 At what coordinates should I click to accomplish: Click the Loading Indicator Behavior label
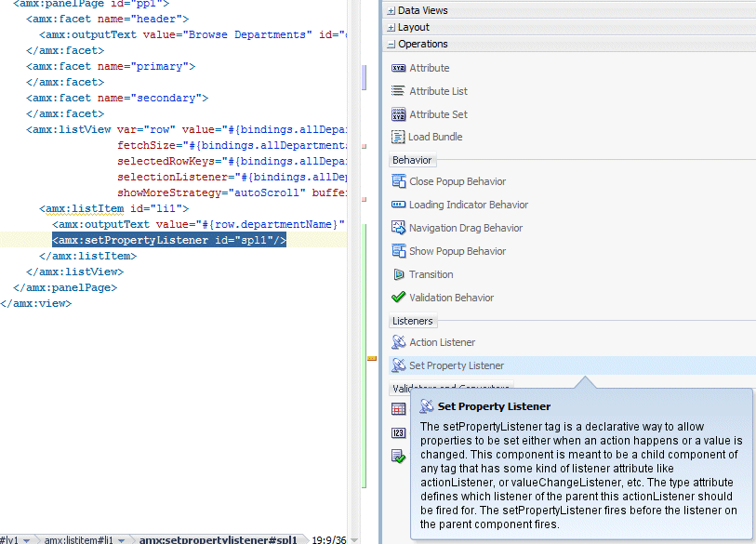(x=468, y=205)
